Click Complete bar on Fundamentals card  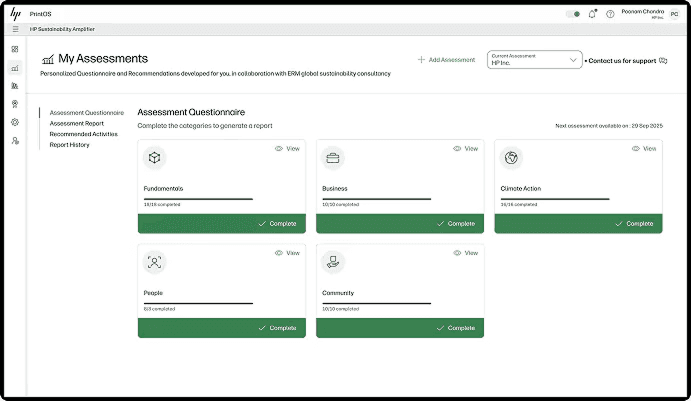(x=222, y=223)
